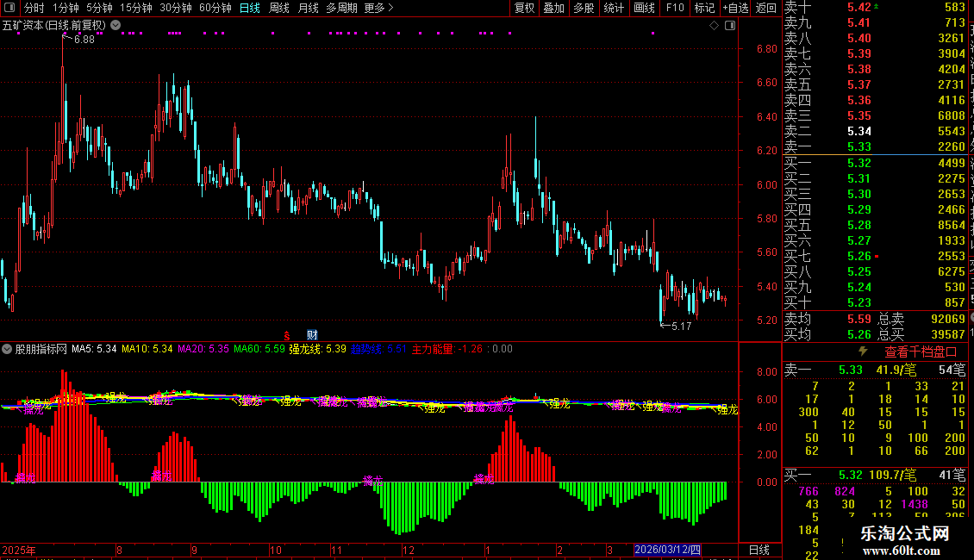Click the 2025年 label on time axis
The height and width of the screenshot is (560, 974).
[x=19, y=550]
